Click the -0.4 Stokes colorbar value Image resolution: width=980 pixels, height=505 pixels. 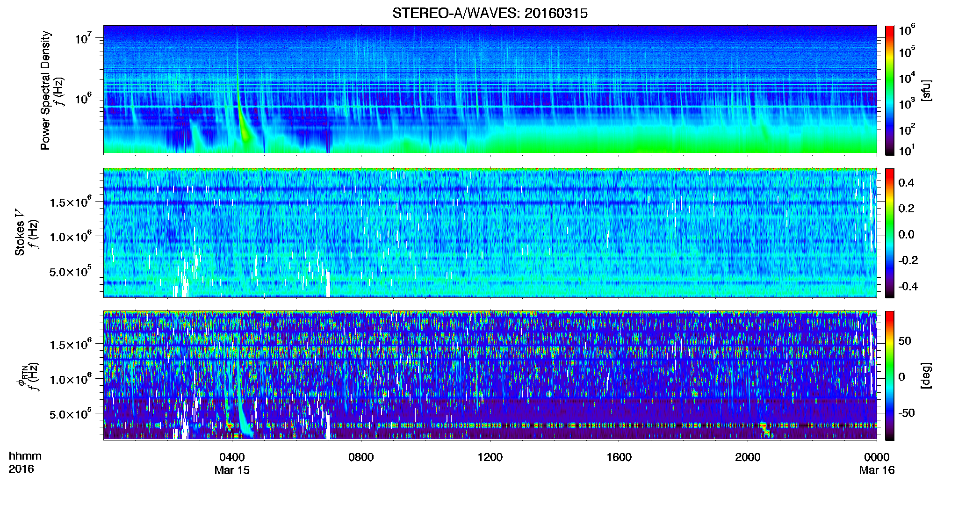(x=908, y=286)
